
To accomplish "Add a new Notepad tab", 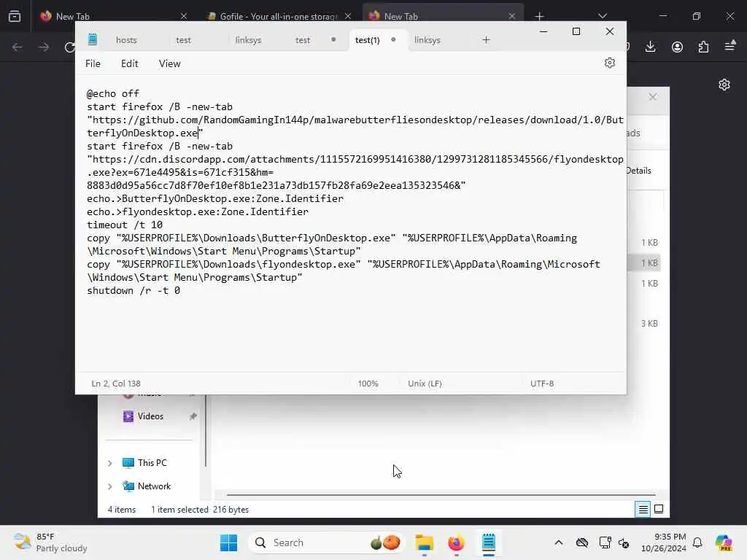I will coord(486,40).
